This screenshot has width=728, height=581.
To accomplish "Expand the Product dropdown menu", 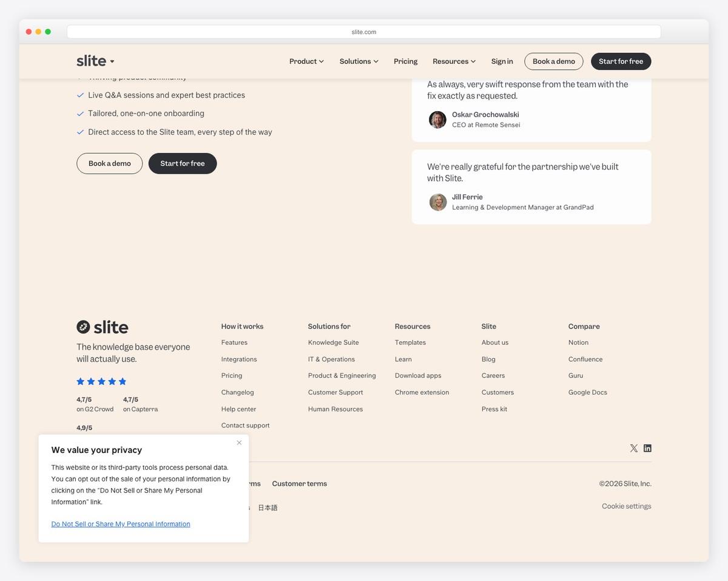I will (306, 61).
